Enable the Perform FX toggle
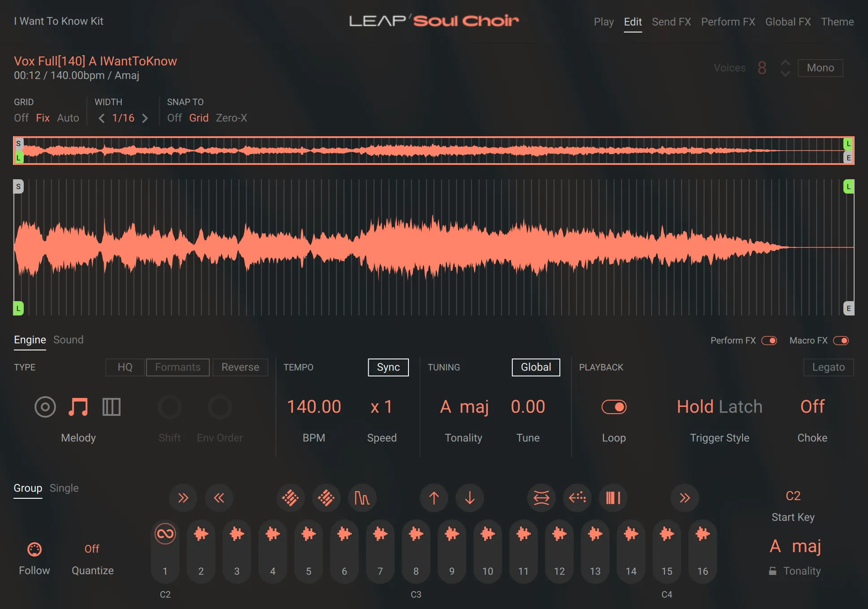 (769, 341)
